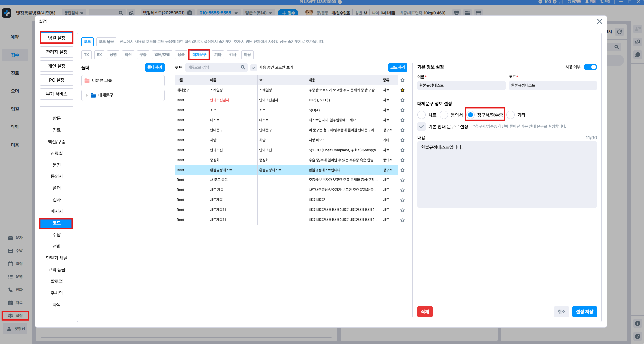The width and height of the screenshot is (644, 344).
Task: Select 수납 in settings menu list
Action: (x=57, y=235)
